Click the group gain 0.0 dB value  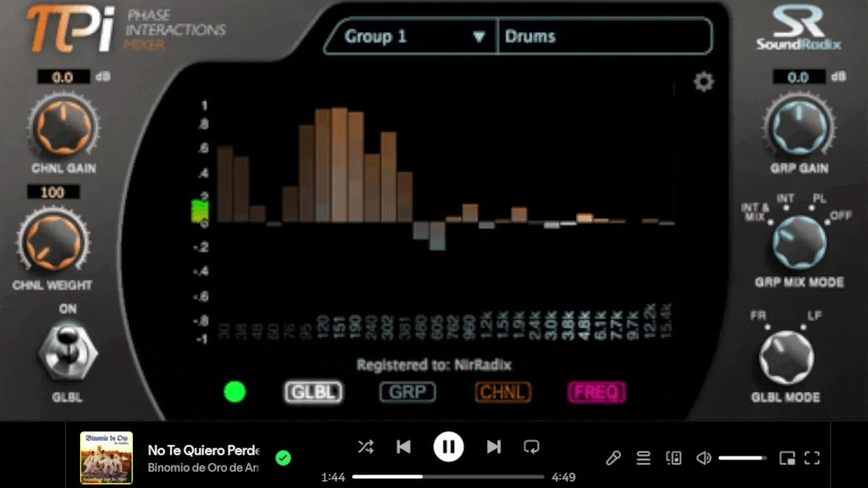coord(799,77)
